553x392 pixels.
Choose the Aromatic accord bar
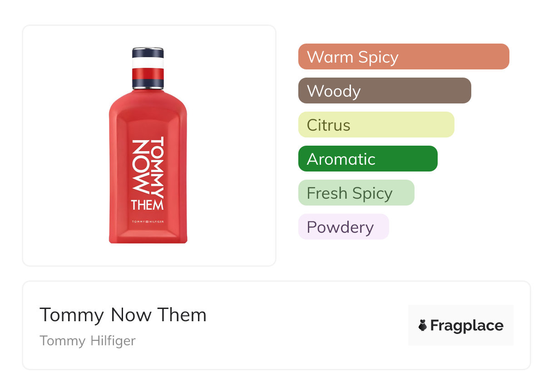367,159
